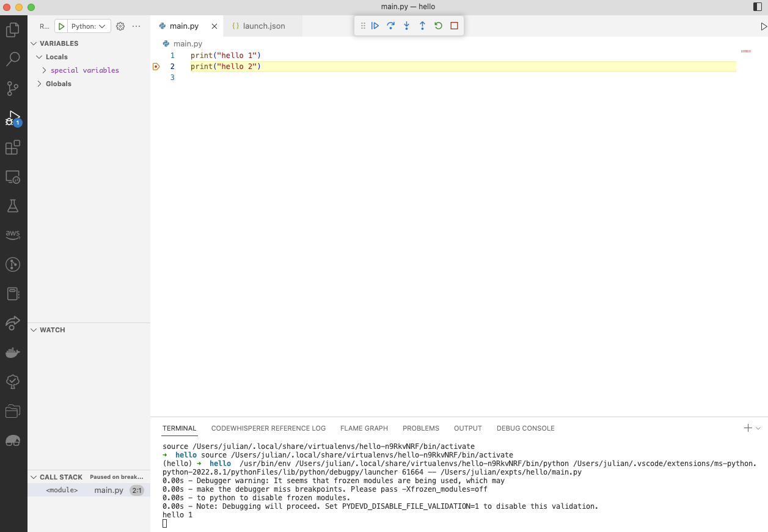Toggle the breakpoint on line 2
Image resolution: width=768 pixels, height=532 pixels.
(156, 67)
